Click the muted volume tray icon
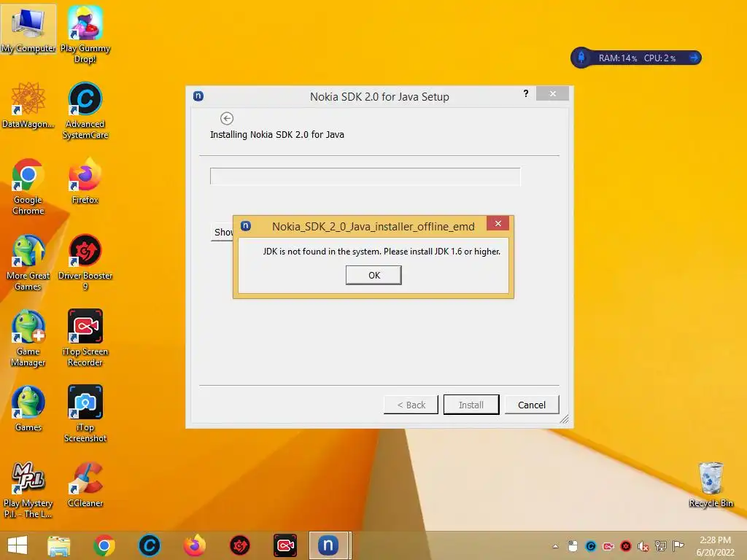Screen dimensions: 747x560 point(643,546)
